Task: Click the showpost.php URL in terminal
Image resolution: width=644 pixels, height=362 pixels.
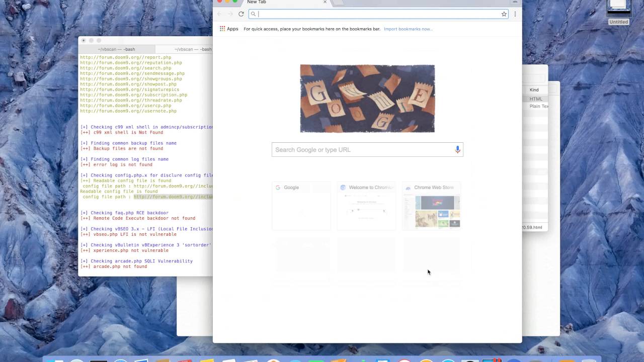Action: pos(128,84)
